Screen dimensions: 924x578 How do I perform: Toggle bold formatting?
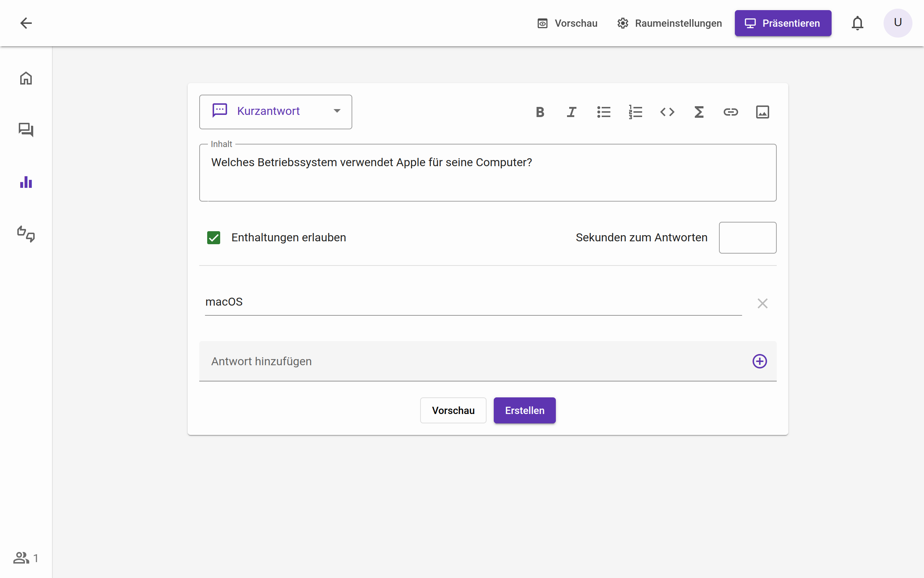point(540,112)
